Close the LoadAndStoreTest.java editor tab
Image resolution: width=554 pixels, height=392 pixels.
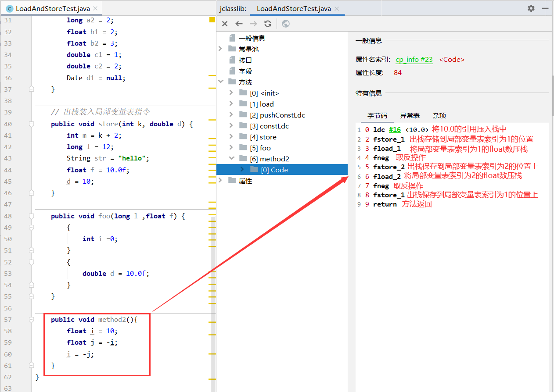(x=95, y=8)
